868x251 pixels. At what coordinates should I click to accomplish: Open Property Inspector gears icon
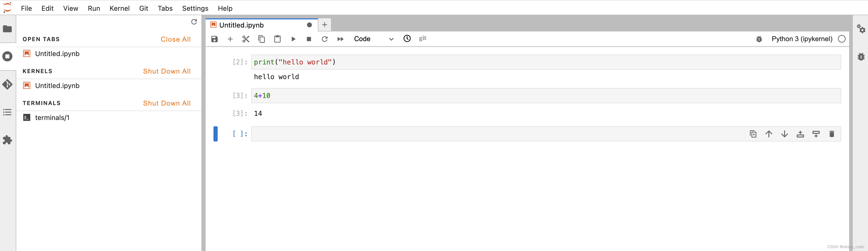coord(861,29)
